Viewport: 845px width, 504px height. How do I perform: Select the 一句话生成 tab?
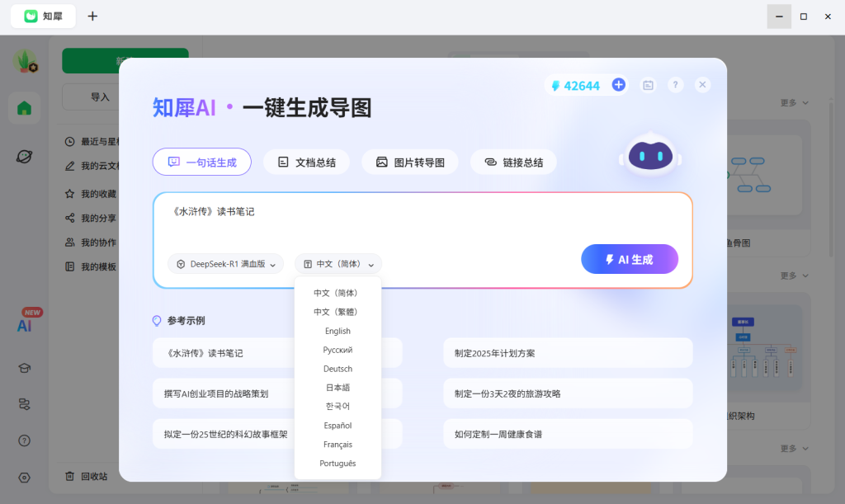pyautogui.click(x=202, y=162)
